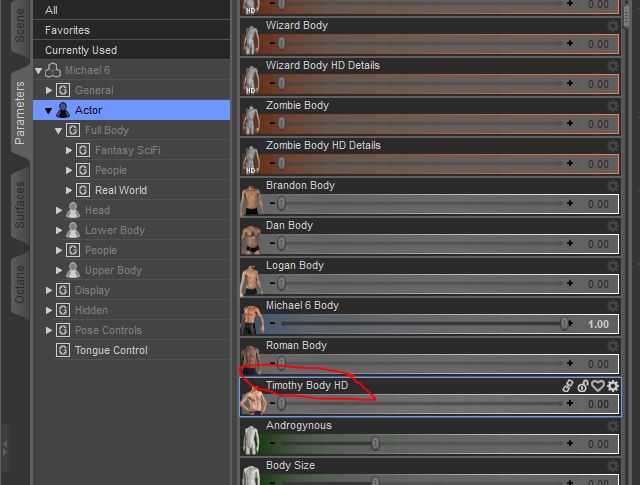Click the Timothy Body HD value field
Image resolution: width=640 pixels, height=485 pixels.
[x=598, y=404]
